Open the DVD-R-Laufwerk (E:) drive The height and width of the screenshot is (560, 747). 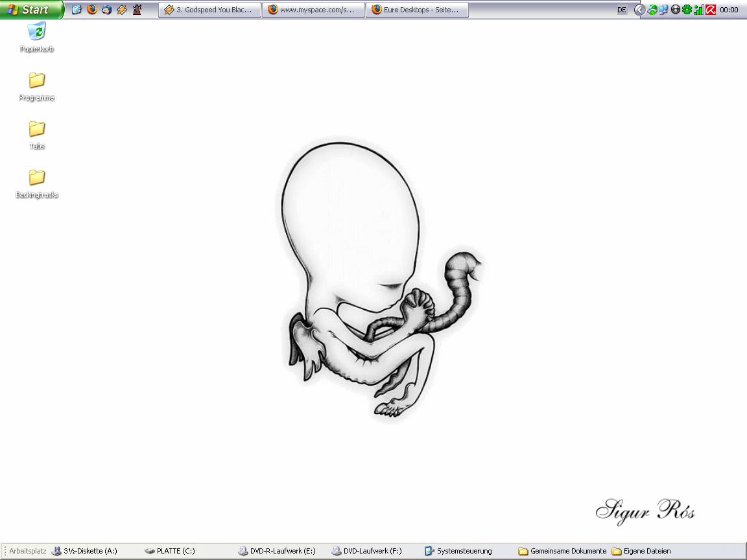coord(277,551)
